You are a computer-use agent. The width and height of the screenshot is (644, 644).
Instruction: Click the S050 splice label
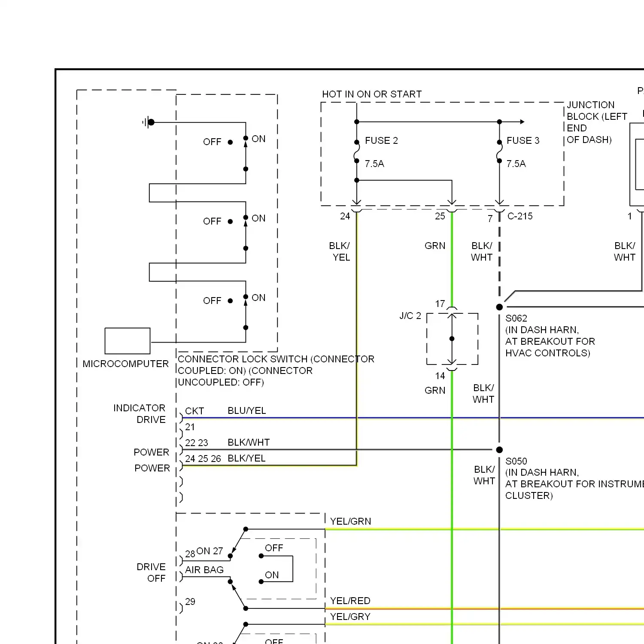click(516, 461)
